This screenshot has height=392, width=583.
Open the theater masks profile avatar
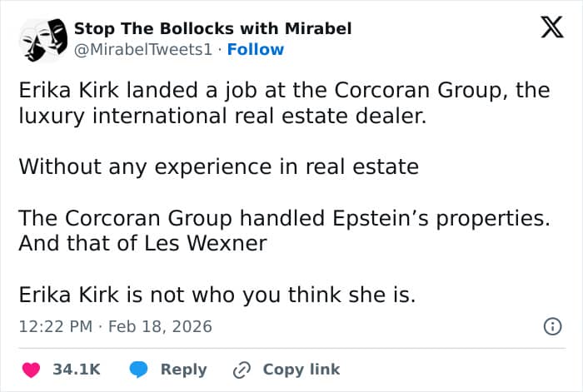[42, 39]
